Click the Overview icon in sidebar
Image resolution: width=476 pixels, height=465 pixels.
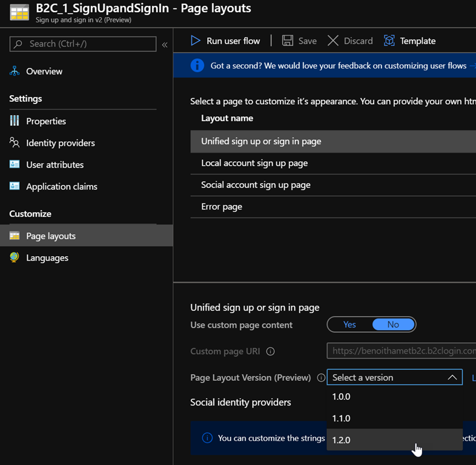click(15, 71)
